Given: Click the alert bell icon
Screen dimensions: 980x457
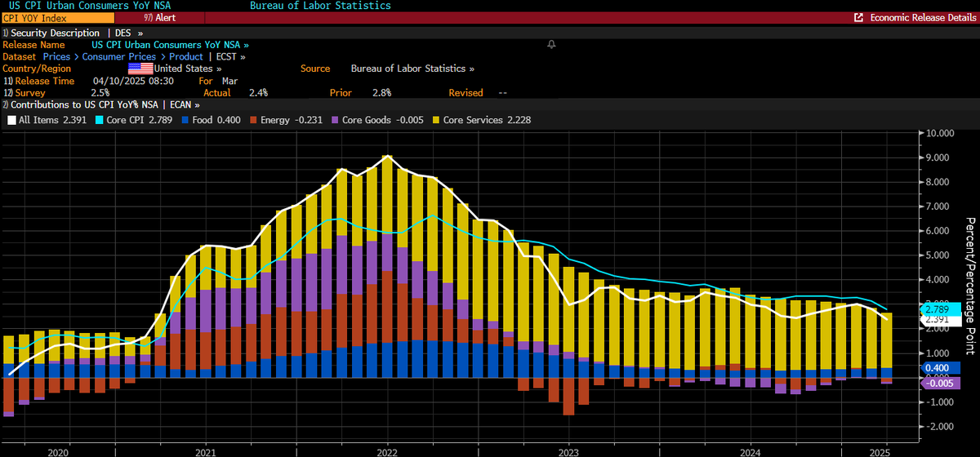Looking at the screenshot, I should tap(552, 44).
